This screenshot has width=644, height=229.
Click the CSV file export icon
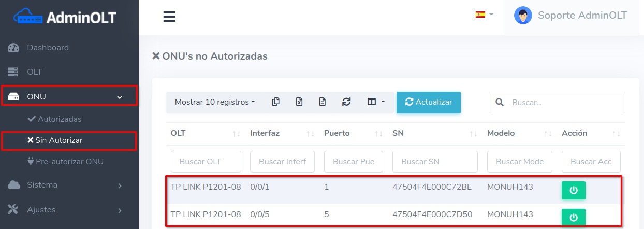click(x=323, y=102)
